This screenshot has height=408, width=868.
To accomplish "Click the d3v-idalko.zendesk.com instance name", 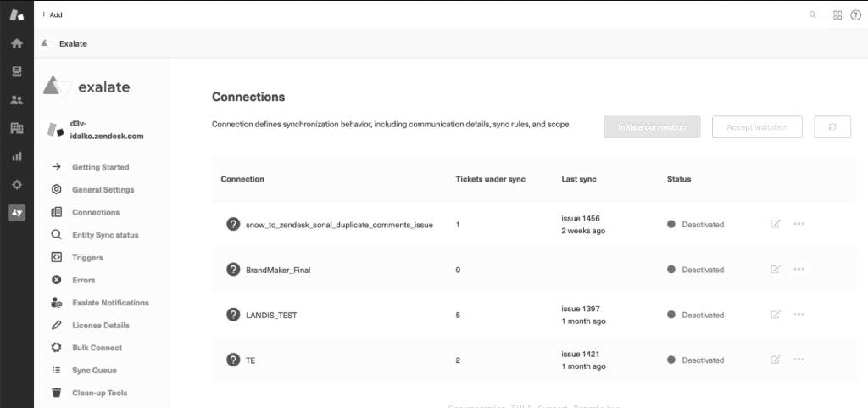I will pos(106,128).
